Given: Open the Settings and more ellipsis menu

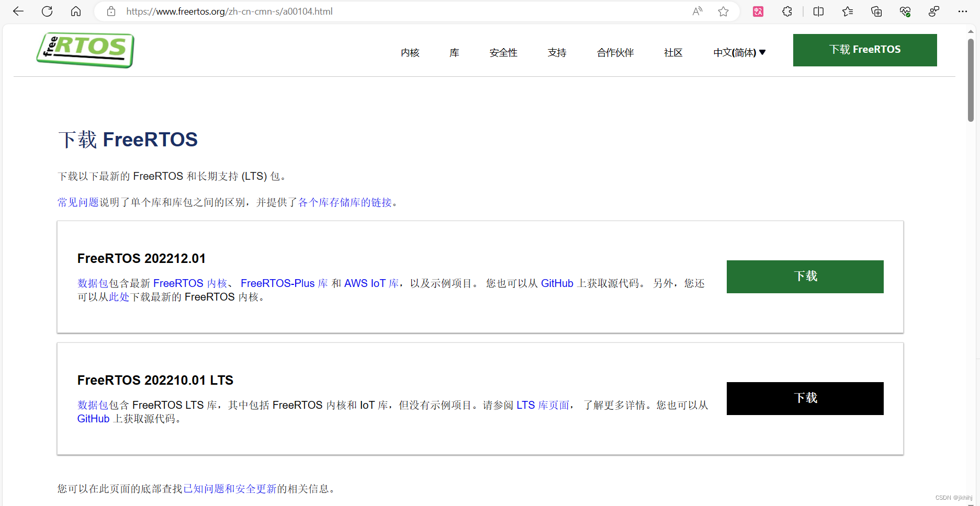Looking at the screenshot, I should pos(963,11).
